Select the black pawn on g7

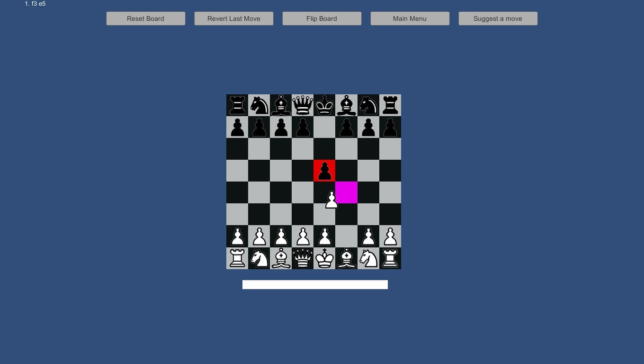368,127
